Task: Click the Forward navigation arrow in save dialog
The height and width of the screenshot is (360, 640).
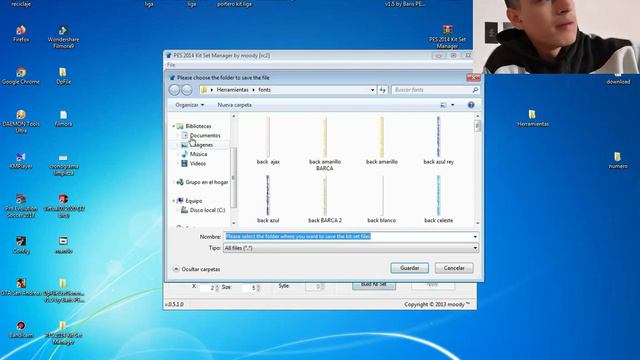Action: coord(187,90)
